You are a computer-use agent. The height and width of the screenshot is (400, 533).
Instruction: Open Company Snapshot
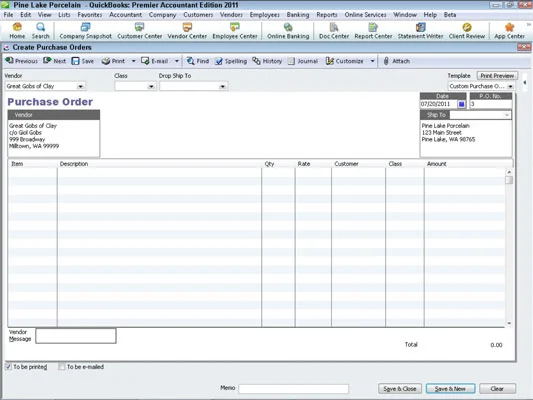click(x=85, y=31)
